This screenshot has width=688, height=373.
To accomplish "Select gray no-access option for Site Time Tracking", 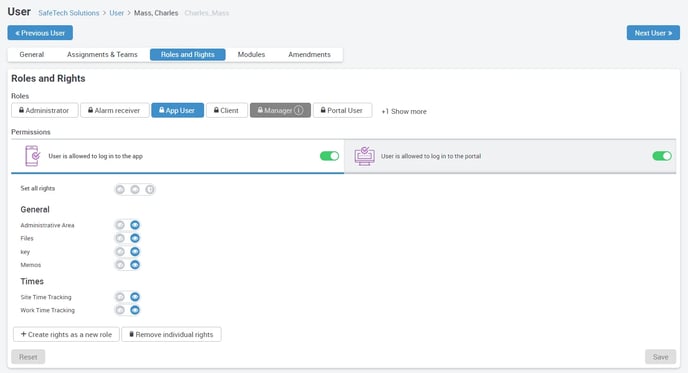I will (120, 297).
